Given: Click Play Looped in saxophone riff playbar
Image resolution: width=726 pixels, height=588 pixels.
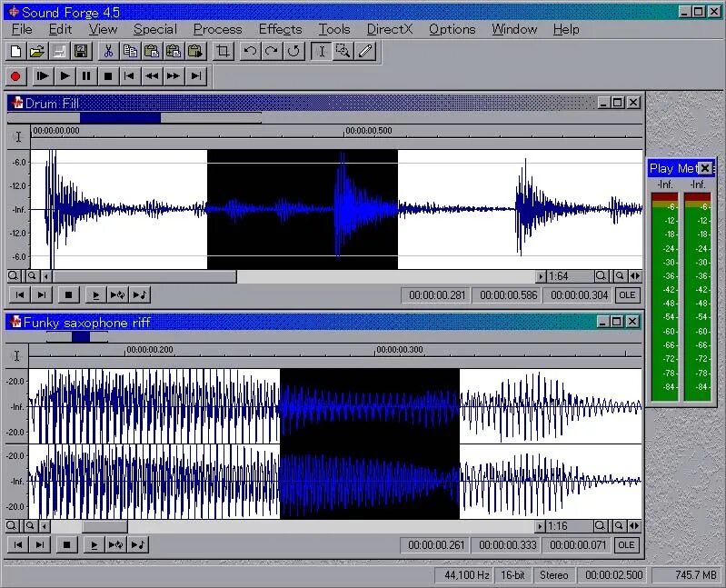Looking at the screenshot, I should click(x=115, y=545).
